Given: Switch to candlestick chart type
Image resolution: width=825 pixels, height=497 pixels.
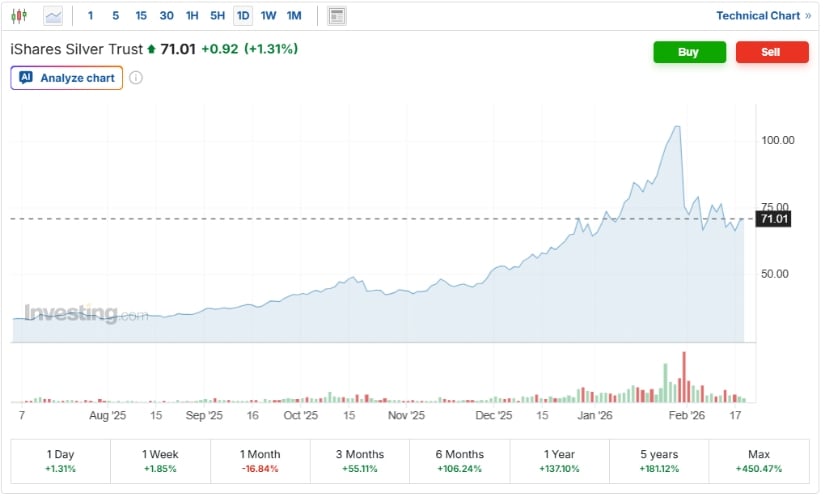Looking at the screenshot, I should click(x=19, y=16).
